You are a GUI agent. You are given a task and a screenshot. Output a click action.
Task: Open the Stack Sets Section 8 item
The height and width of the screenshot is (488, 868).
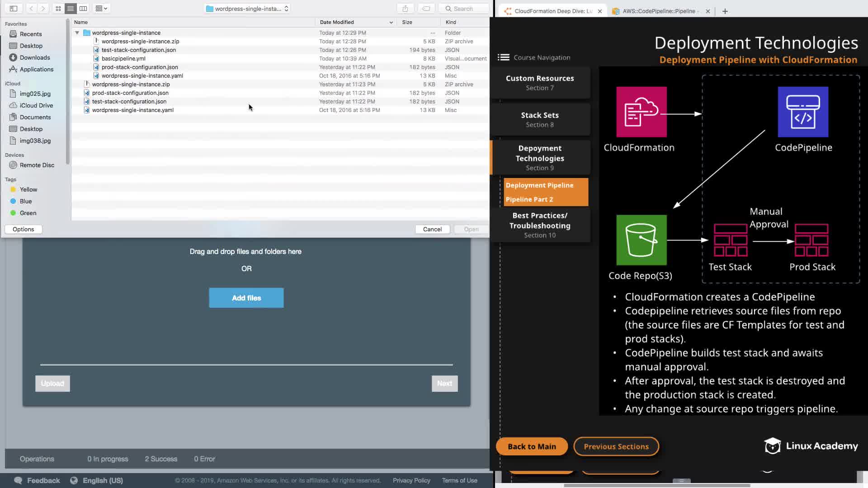click(540, 119)
